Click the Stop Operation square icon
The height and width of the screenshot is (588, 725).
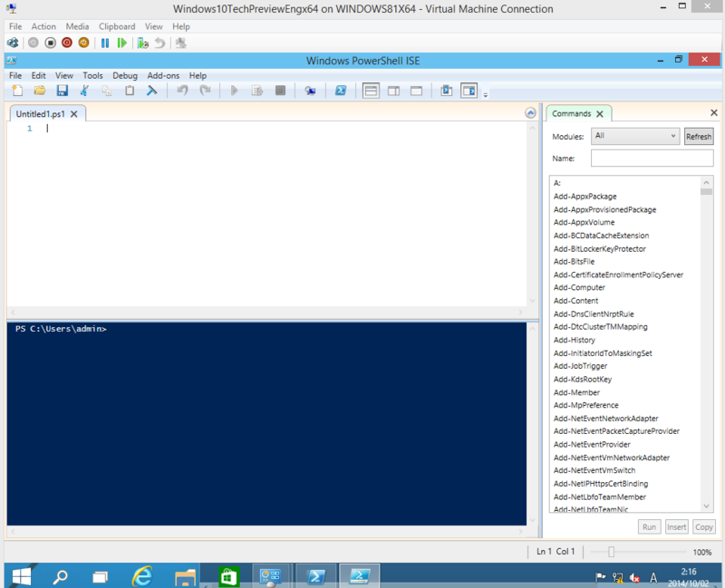pyautogui.click(x=280, y=91)
